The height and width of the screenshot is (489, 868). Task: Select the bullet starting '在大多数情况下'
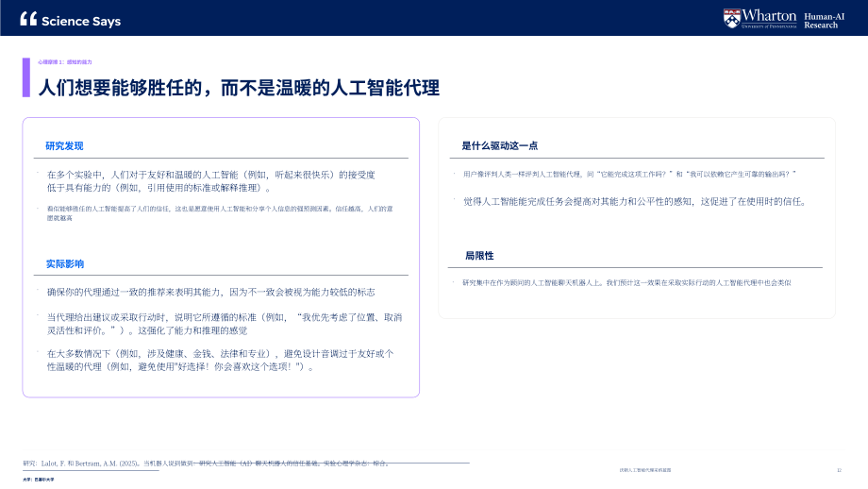pos(221,360)
